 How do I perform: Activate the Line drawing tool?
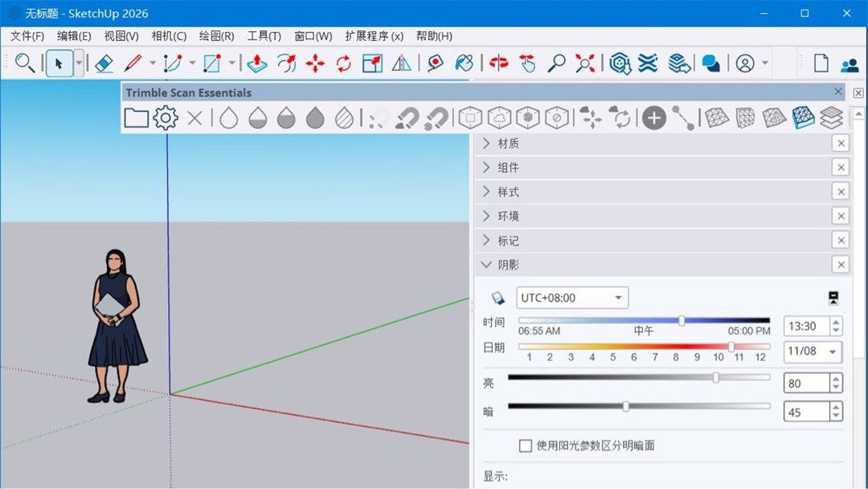pos(131,63)
